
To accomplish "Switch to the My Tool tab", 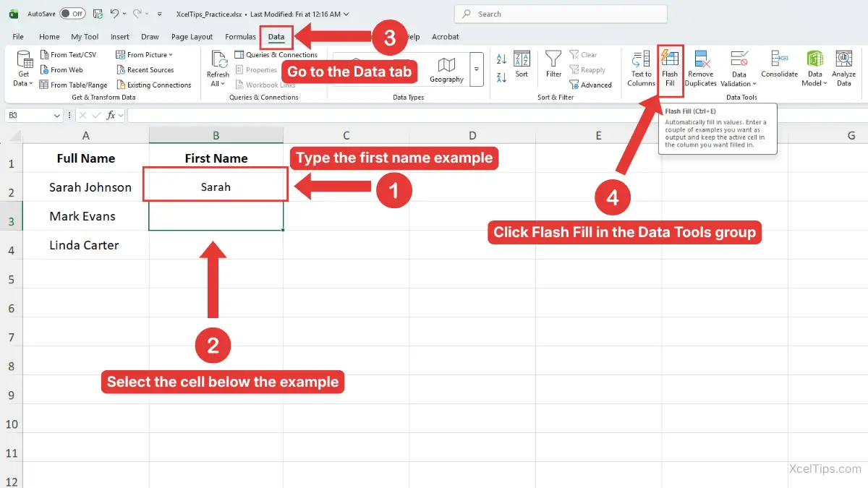I will pyautogui.click(x=85, y=37).
